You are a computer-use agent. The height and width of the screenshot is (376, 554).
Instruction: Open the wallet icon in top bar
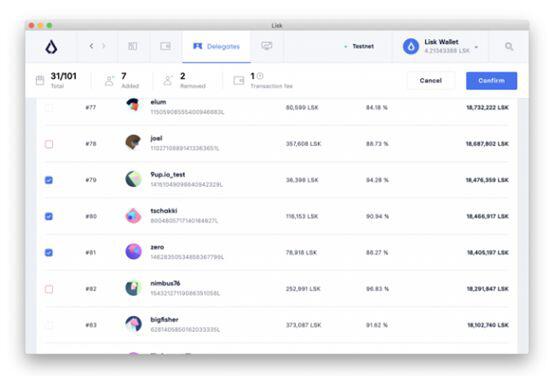click(165, 46)
